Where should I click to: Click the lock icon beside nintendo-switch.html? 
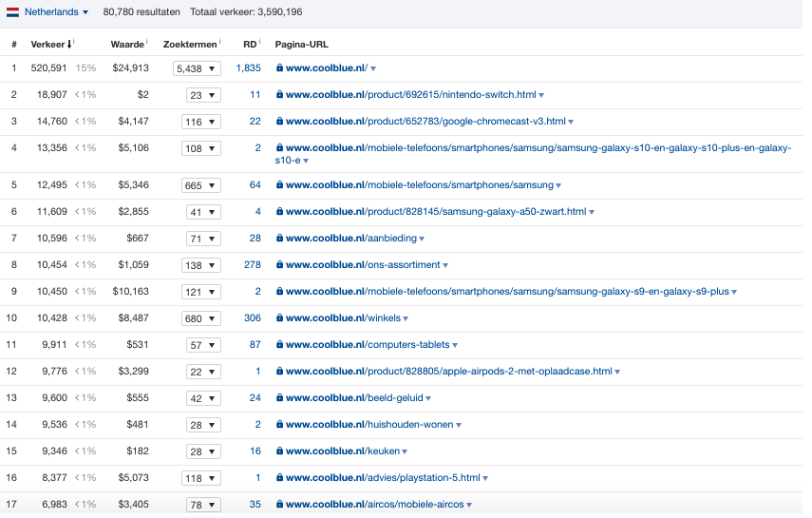point(279,94)
